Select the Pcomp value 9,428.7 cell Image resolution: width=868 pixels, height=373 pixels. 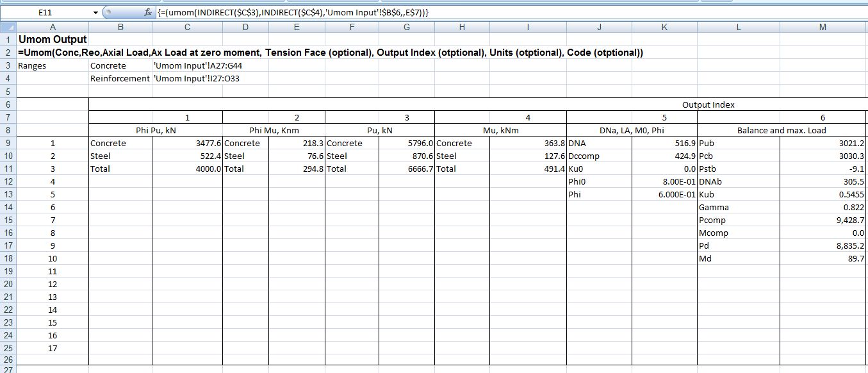click(x=823, y=220)
